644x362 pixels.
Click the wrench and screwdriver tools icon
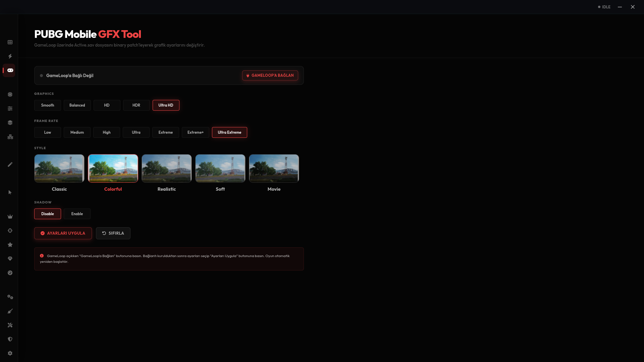point(10,325)
